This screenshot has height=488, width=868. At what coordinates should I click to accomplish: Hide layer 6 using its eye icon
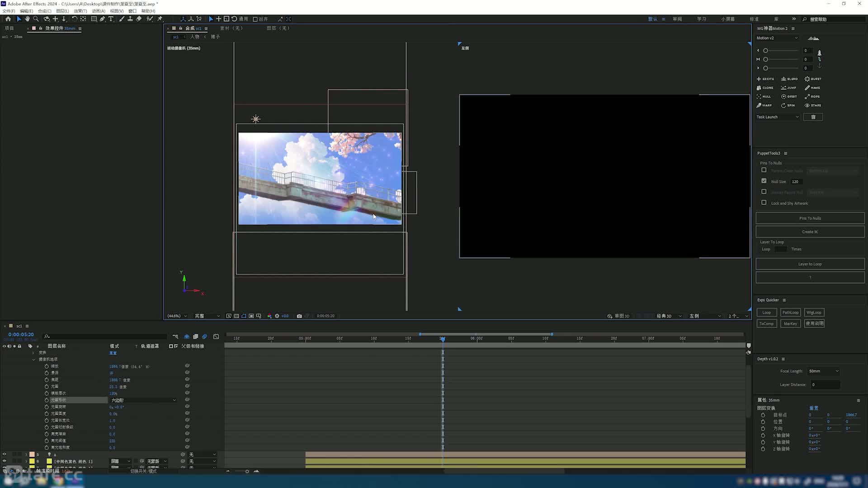coord(4,461)
